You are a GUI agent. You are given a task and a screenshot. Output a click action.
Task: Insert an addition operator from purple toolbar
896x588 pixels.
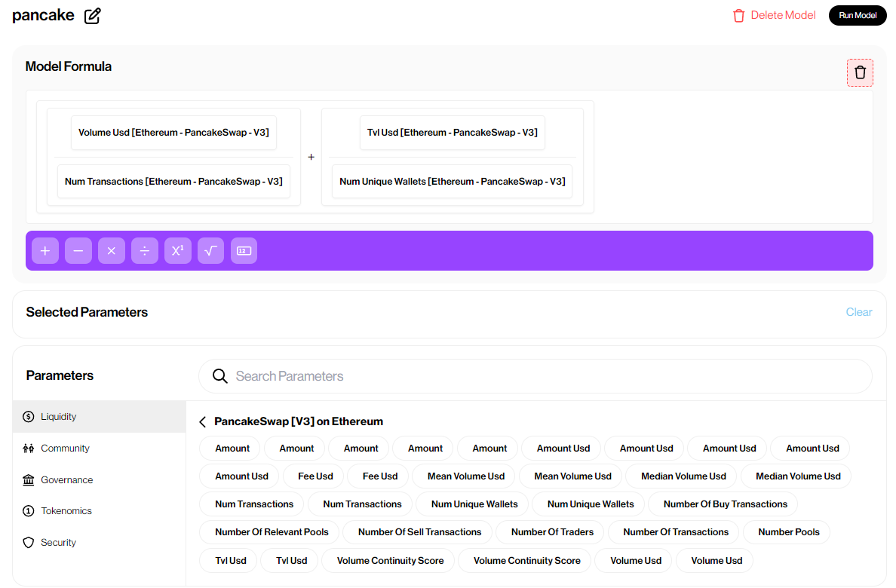pos(45,251)
